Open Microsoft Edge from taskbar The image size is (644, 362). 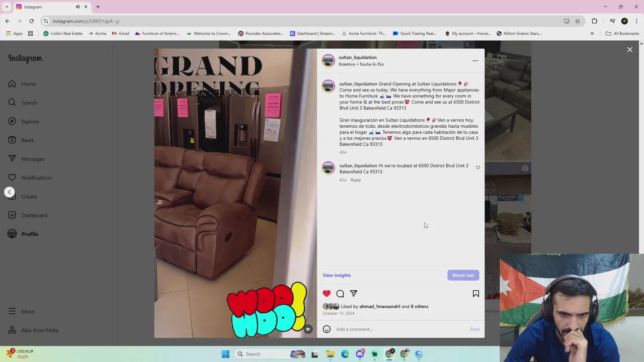[345, 354]
